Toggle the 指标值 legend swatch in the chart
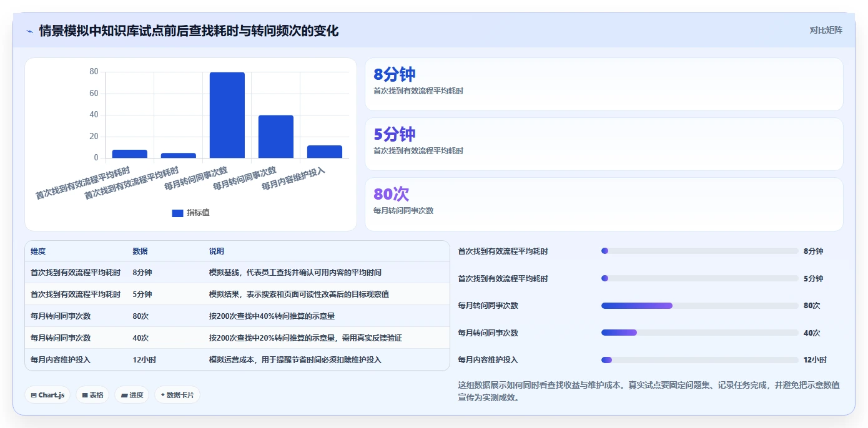The width and height of the screenshot is (868, 428). tap(177, 213)
